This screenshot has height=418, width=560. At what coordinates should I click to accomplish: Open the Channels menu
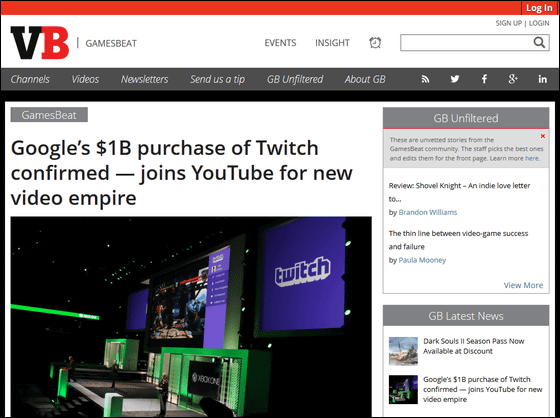(30, 79)
